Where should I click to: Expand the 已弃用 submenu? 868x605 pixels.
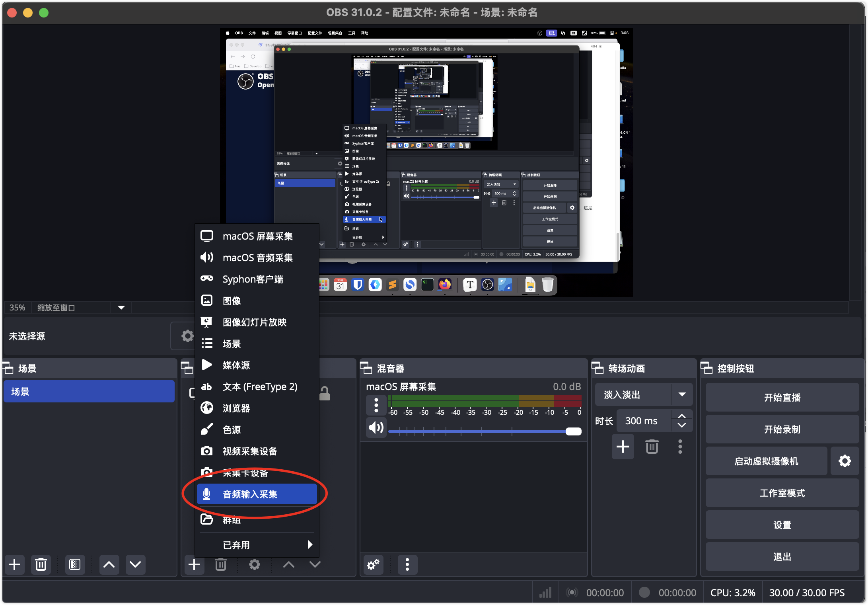point(257,545)
